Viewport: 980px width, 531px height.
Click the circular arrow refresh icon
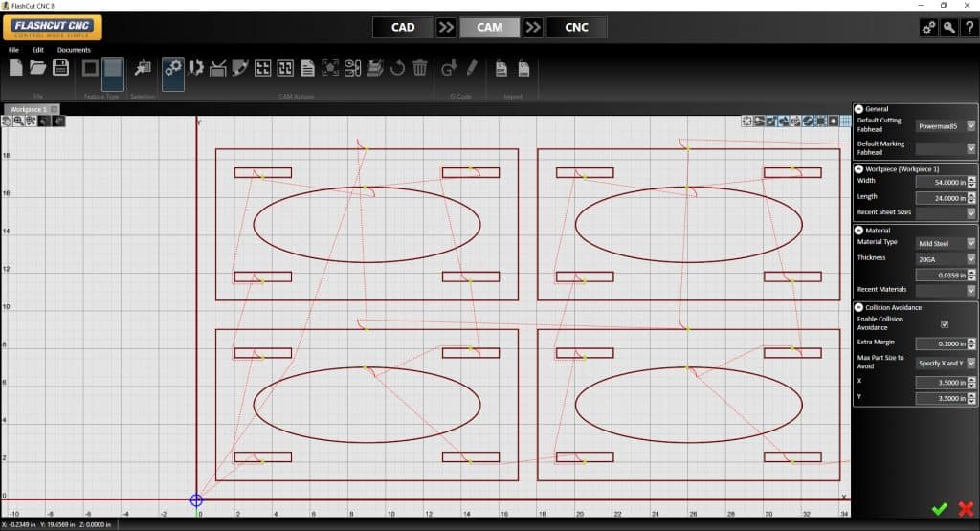pyautogui.click(x=397, y=68)
